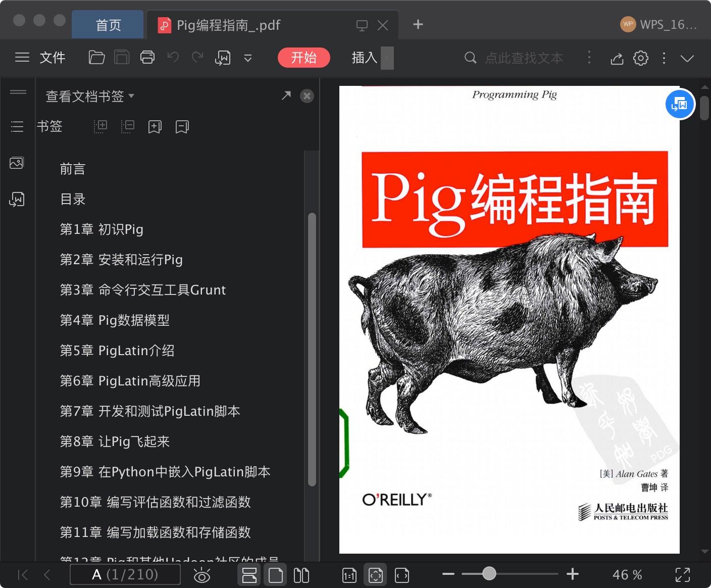Toggle fit width view icon
Image resolution: width=711 pixels, height=588 pixels.
pyautogui.click(x=402, y=575)
